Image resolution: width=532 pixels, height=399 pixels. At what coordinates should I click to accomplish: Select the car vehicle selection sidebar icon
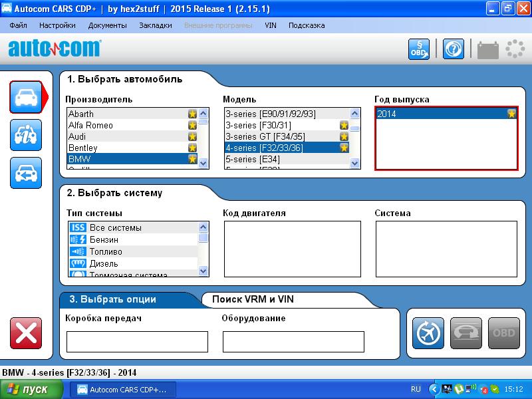pyautogui.click(x=25, y=97)
